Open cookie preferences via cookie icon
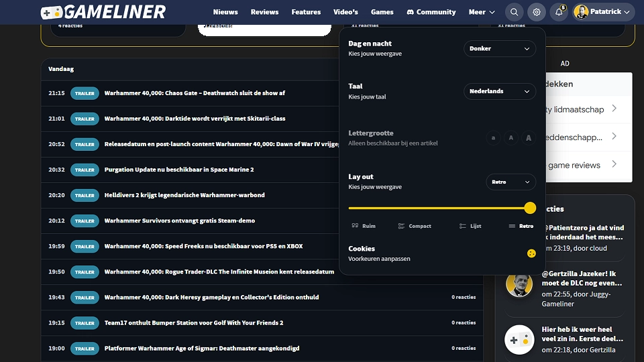Screen dimensions: 644x362 [531, 253]
